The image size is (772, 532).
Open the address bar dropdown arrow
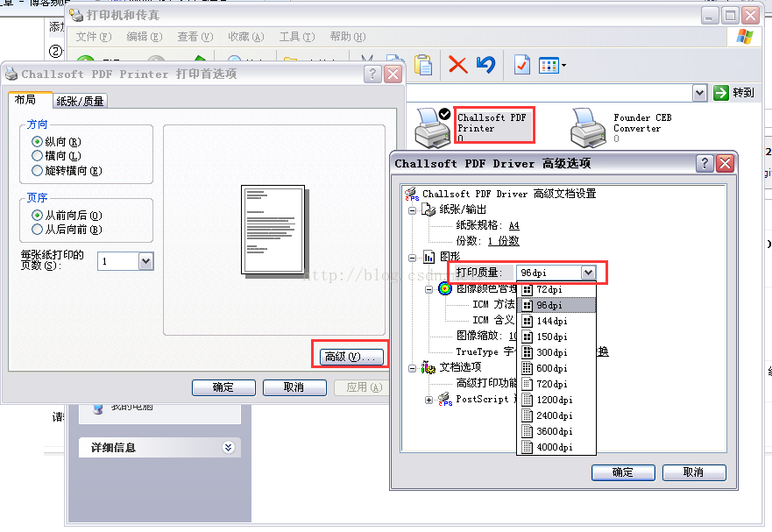pos(699,93)
